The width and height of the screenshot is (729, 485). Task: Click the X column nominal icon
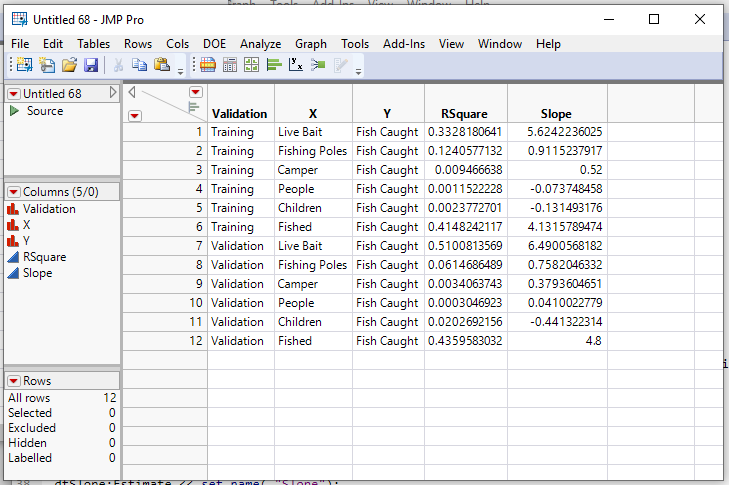[x=13, y=225]
